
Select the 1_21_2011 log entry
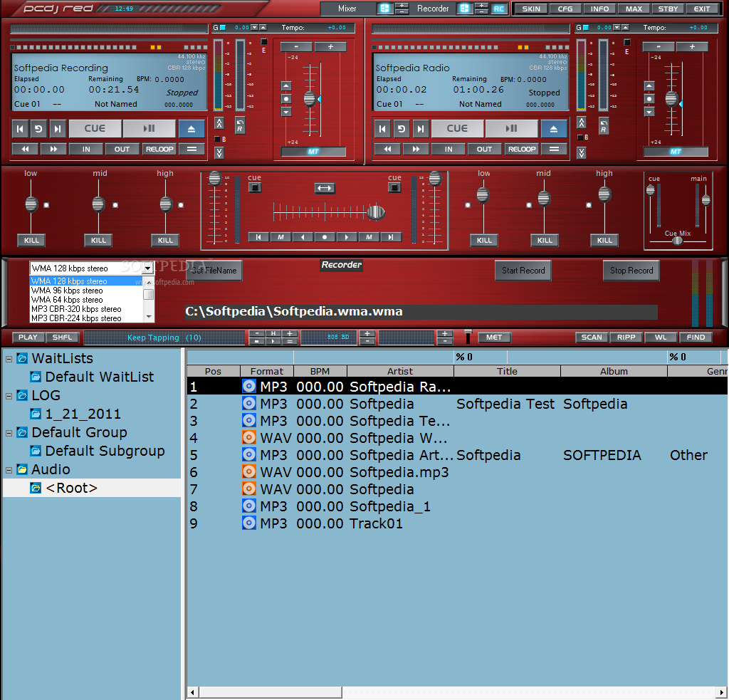click(x=83, y=414)
